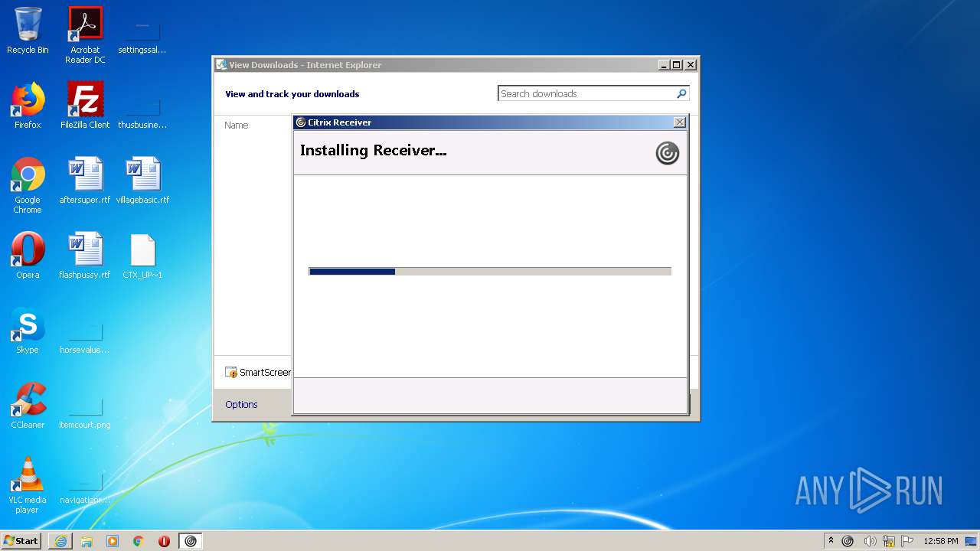Show hidden system tray icons
This screenshot has height=551, width=980.
click(x=832, y=541)
